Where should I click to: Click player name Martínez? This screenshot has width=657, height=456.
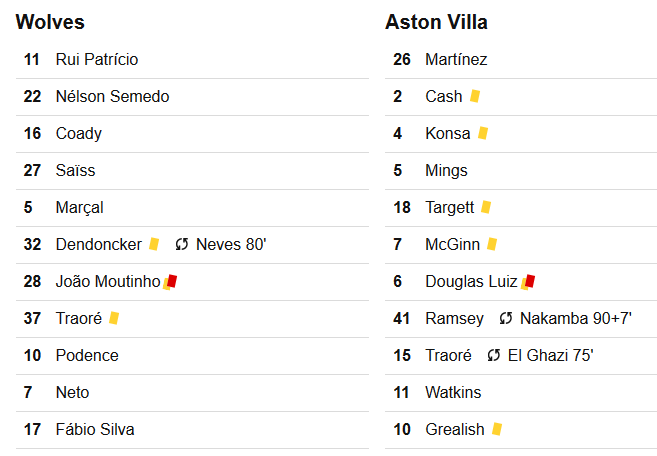[x=456, y=59]
